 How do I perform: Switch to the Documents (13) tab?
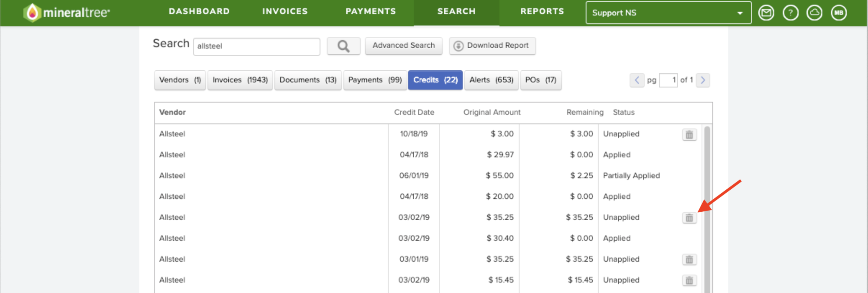(x=308, y=80)
